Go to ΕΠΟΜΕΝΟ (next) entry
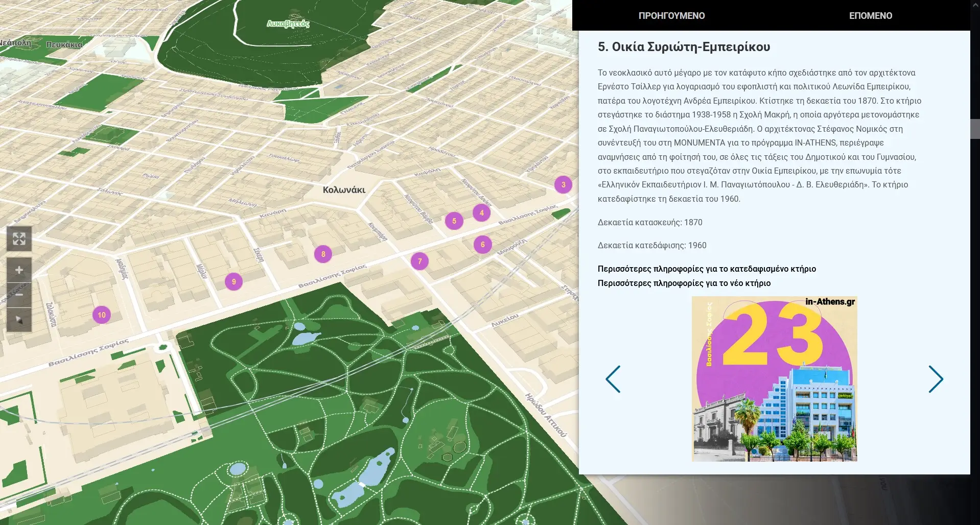 coord(871,16)
